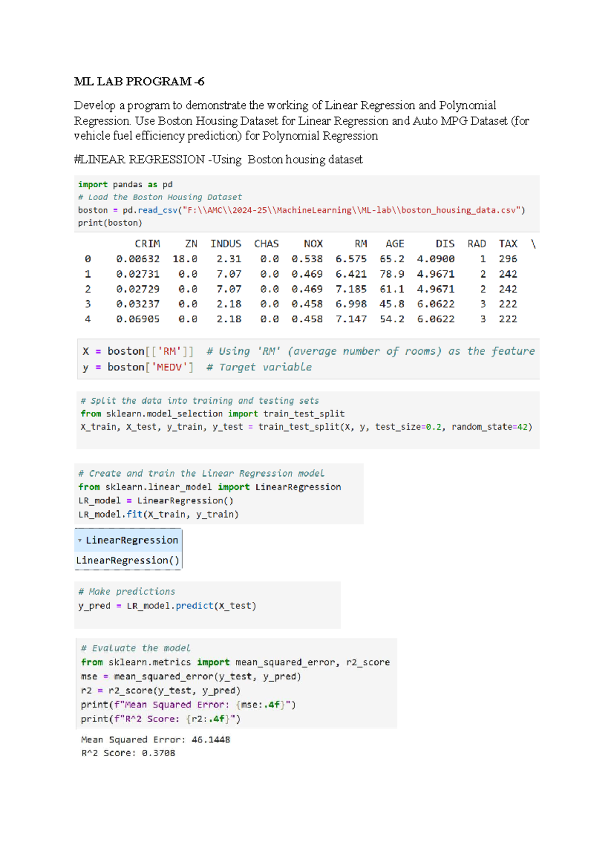Click the 'R^2 Score: 0.3708' output
The image size is (614, 868).
(x=128, y=753)
